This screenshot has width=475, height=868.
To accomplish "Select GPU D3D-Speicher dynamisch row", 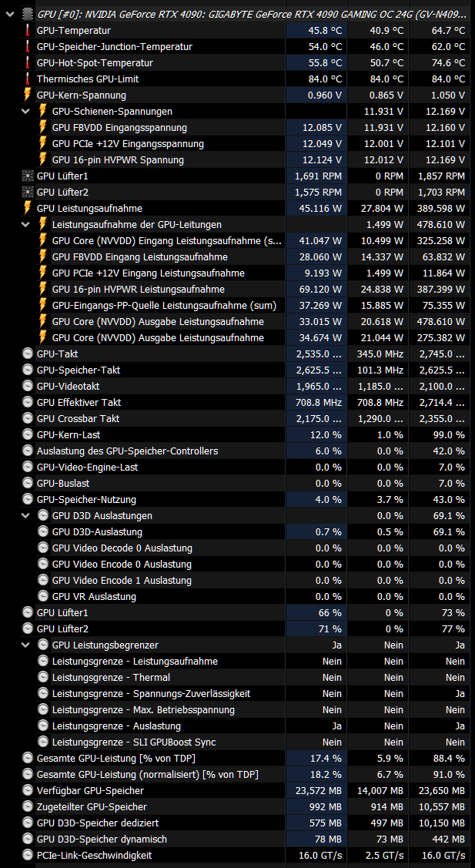I will coord(102,839).
